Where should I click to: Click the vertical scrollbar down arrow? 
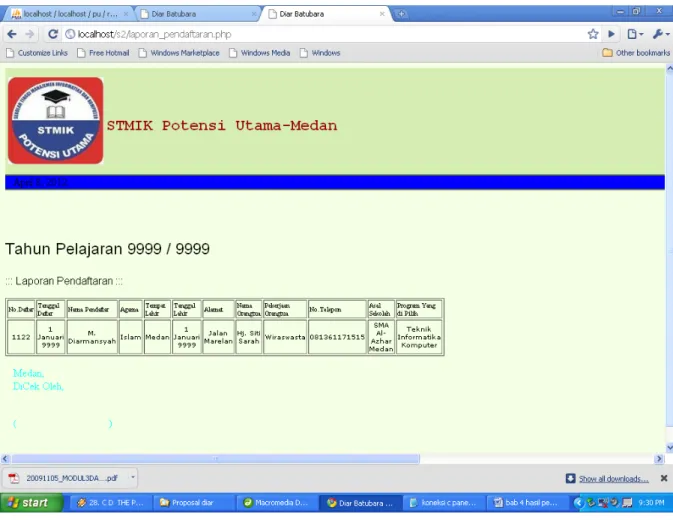[x=670, y=447]
